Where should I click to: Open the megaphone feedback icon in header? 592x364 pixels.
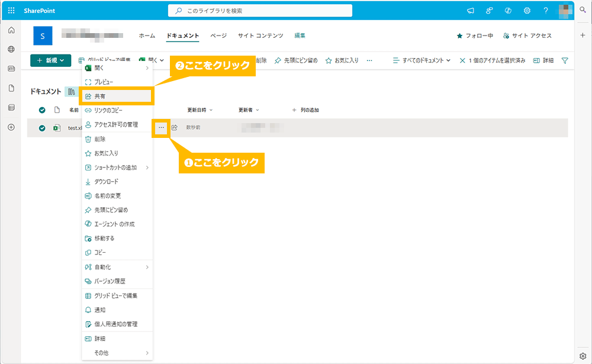click(471, 11)
